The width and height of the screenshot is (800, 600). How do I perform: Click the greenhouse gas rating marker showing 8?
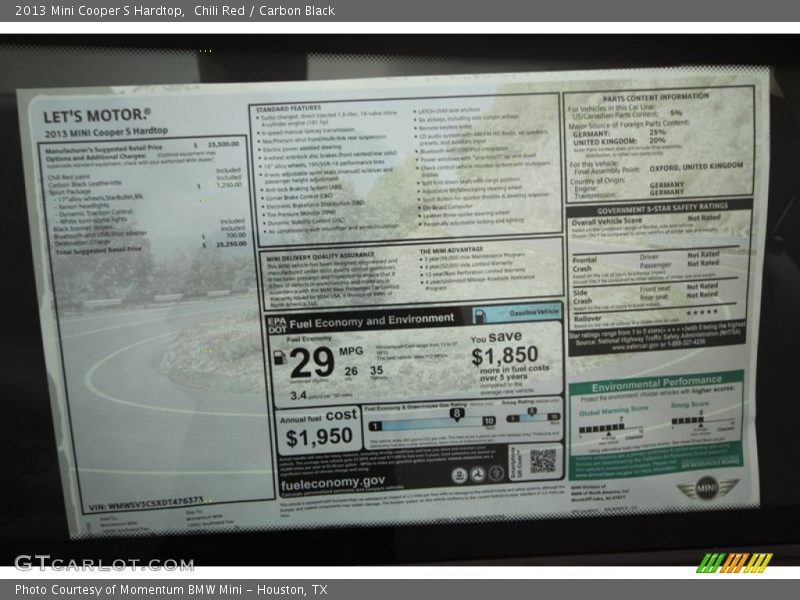(x=457, y=414)
